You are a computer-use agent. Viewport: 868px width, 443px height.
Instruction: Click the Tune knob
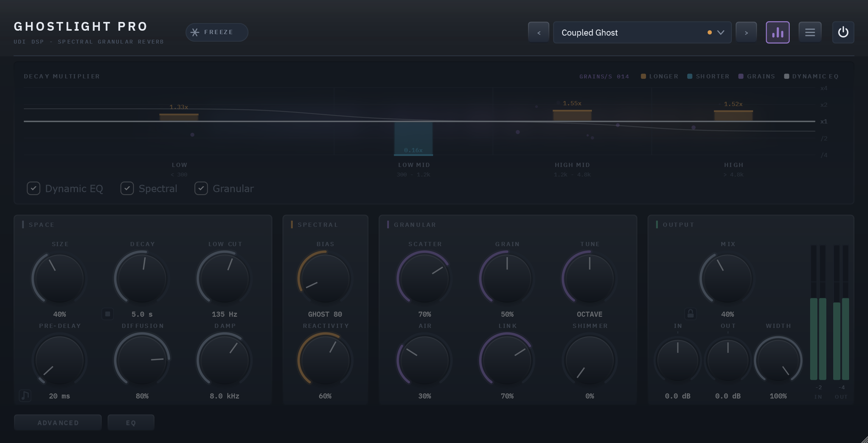pos(590,278)
